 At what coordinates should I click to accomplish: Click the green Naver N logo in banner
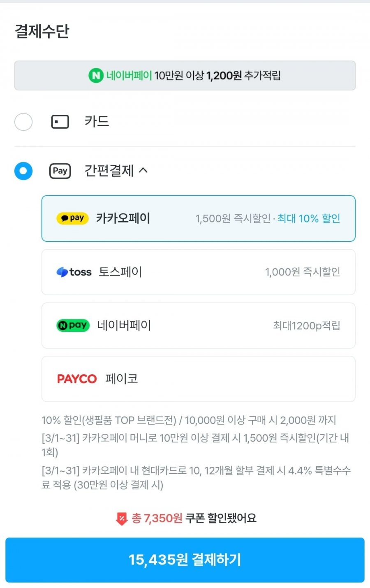pos(96,76)
